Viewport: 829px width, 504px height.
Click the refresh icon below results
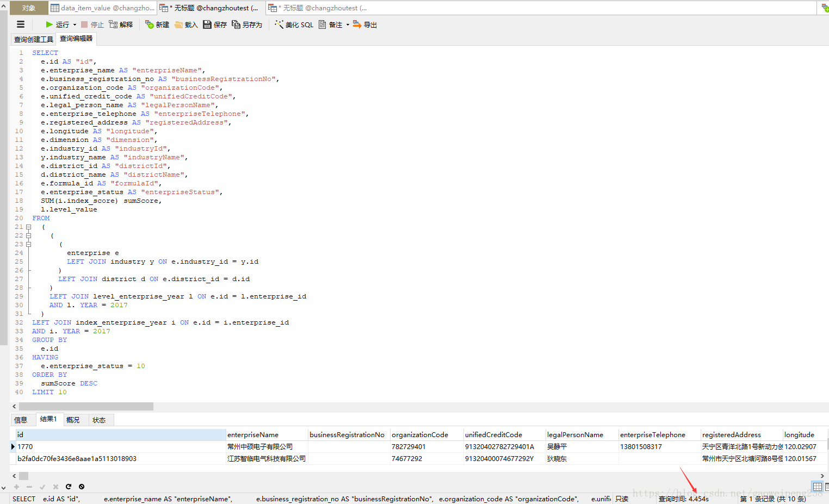click(x=69, y=487)
